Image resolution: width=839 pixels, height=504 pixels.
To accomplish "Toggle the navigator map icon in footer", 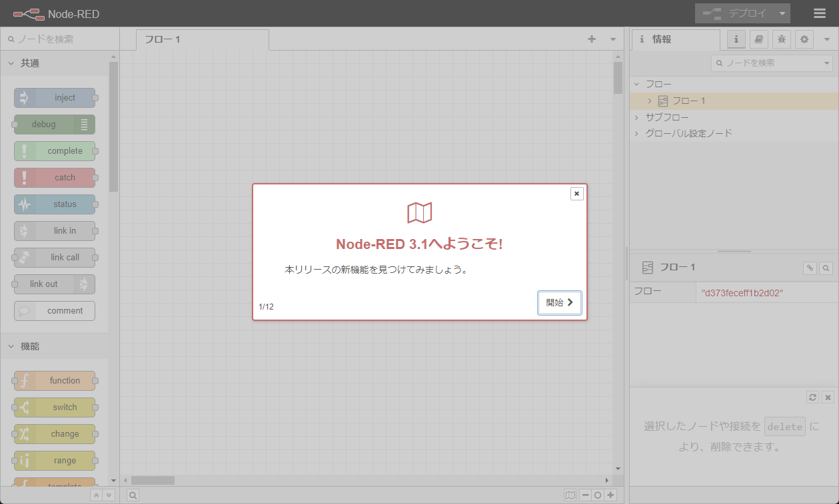I will [570, 495].
